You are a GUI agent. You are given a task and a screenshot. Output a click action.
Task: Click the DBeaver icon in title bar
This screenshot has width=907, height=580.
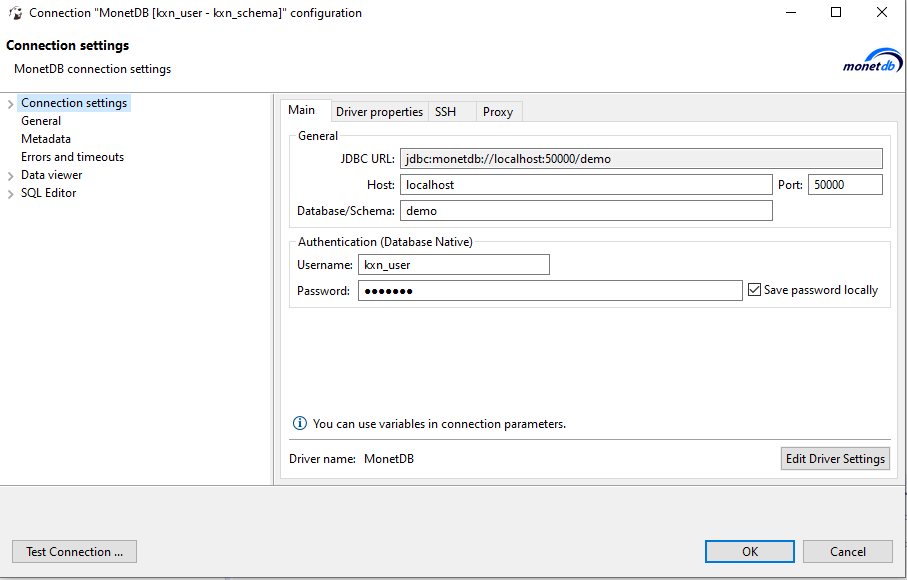[x=16, y=13]
